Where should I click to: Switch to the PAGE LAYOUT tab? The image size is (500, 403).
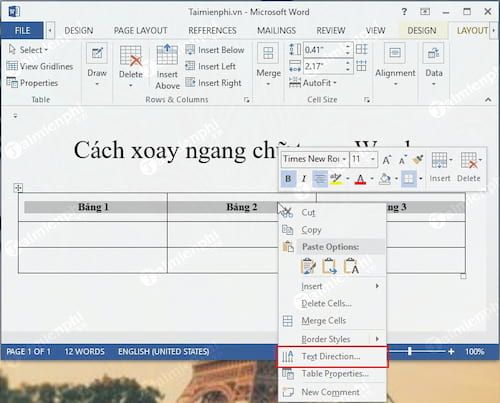click(140, 31)
